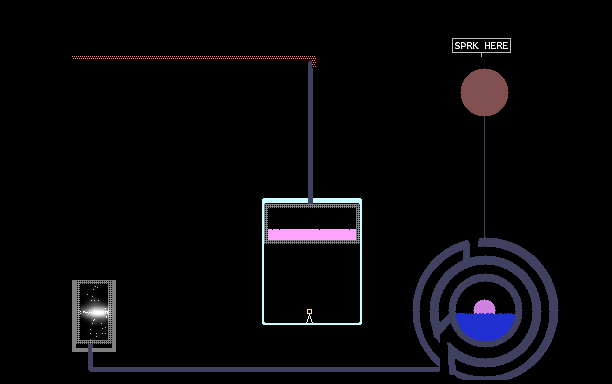Click the cyan container's left wall
The height and width of the screenshot is (384, 612).
pyautogui.click(x=263, y=261)
